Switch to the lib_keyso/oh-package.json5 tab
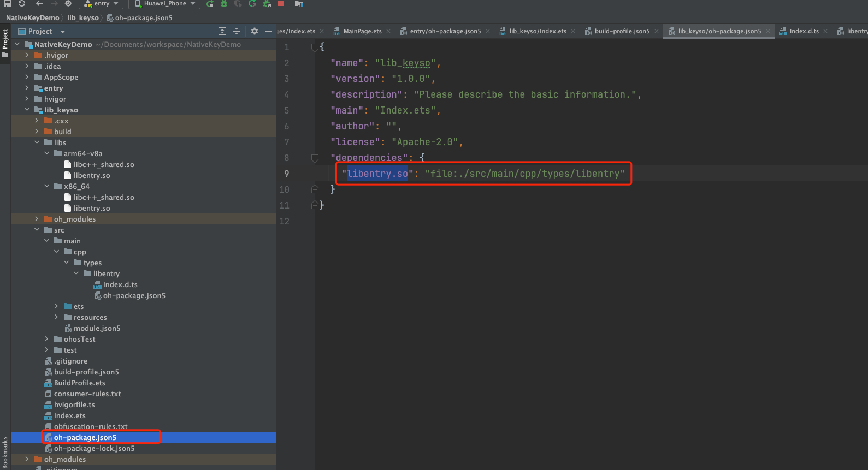The image size is (868, 470). [719, 31]
